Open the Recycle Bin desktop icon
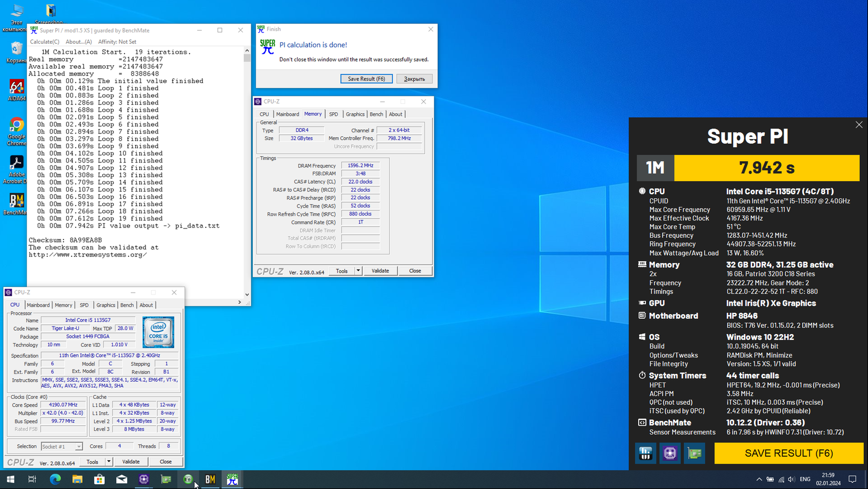Image resolution: width=868 pixels, height=489 pixels. coord(16,52)
